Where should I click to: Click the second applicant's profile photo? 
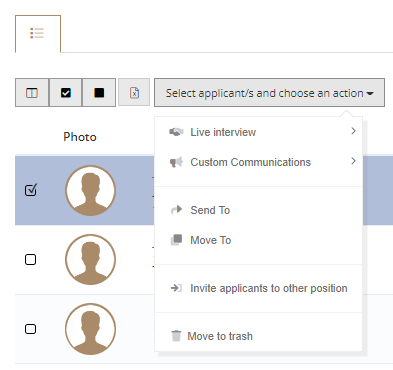[x=90, y=259]
